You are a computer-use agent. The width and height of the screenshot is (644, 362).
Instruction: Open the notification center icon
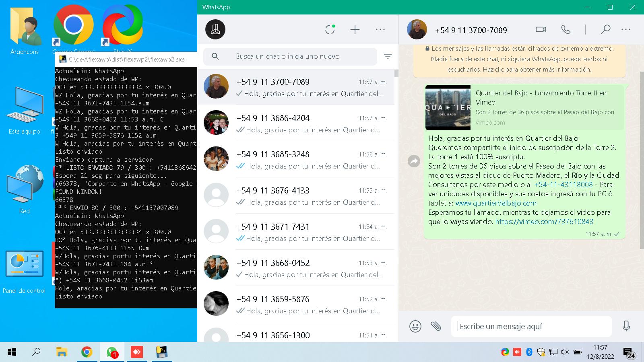(629, 353)
